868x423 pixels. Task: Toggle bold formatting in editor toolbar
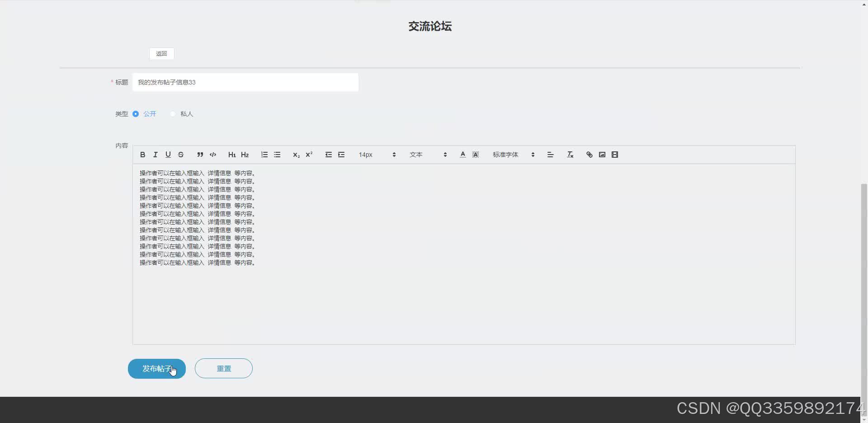click(142, 155)
